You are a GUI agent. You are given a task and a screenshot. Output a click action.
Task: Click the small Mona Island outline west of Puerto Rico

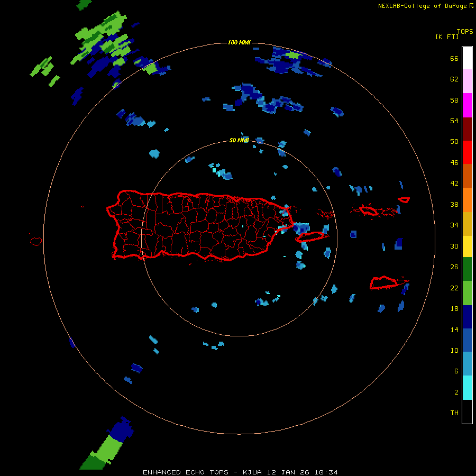pyautogui.click(x=36, y=241)
